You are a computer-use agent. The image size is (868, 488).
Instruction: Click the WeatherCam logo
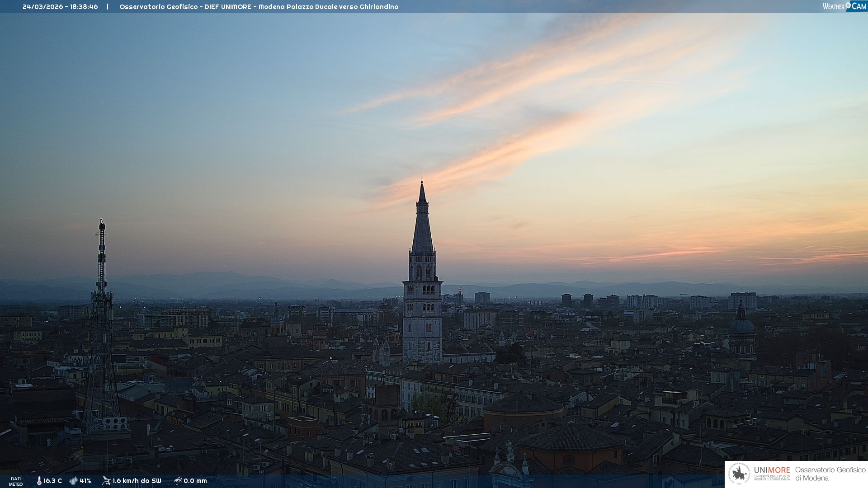coord(844,6)
